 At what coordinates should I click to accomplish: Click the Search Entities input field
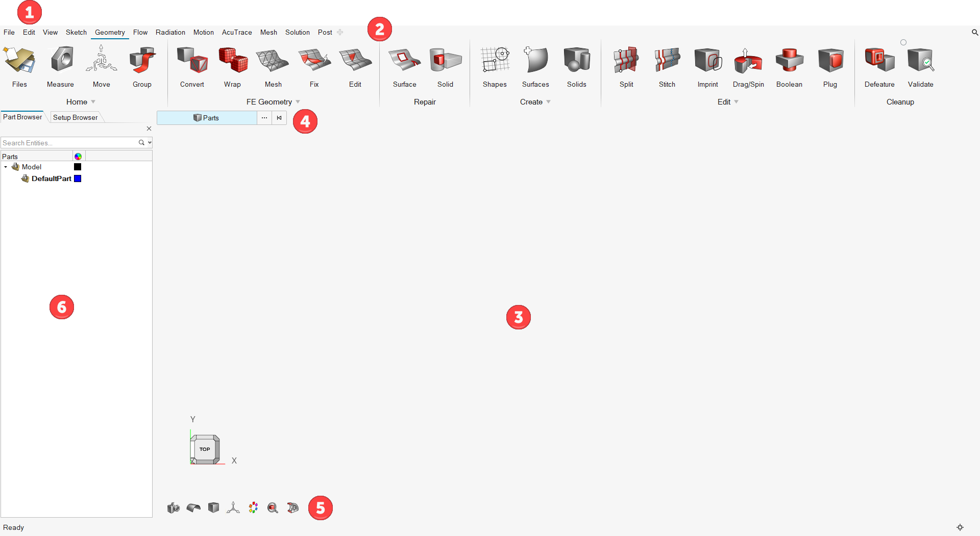(69, 143)
